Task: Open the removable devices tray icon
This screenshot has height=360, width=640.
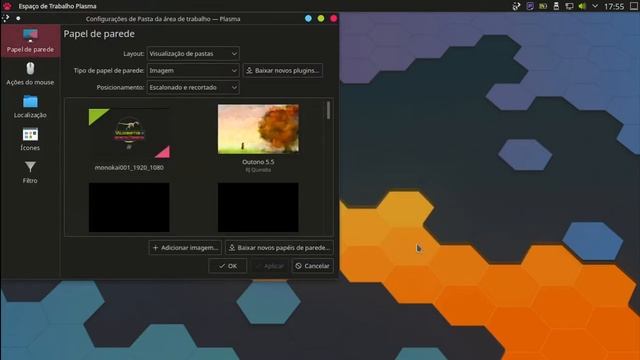Action: (x=556, y=6)
